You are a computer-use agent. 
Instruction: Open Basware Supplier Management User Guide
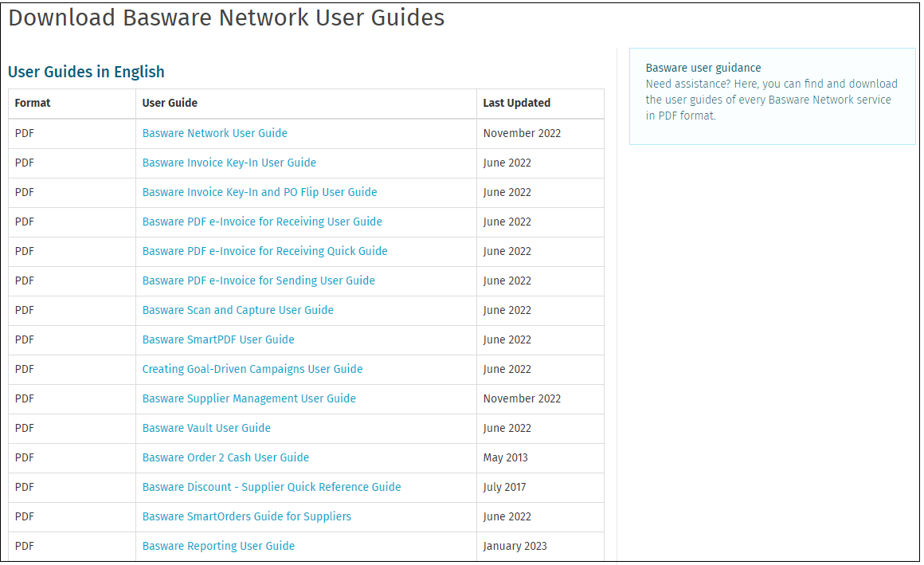coord(249,398)
